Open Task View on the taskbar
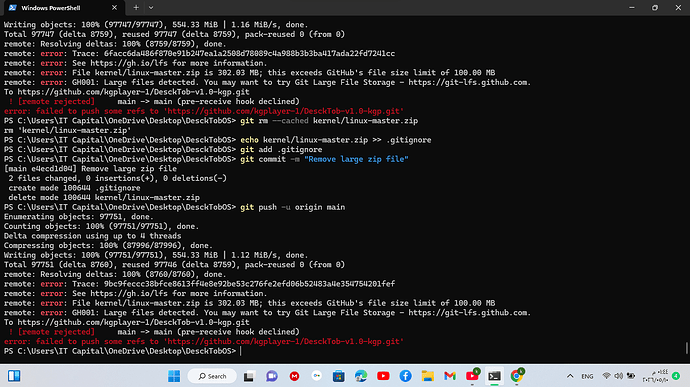The image size is (690, 387). [x=249, y=376]
